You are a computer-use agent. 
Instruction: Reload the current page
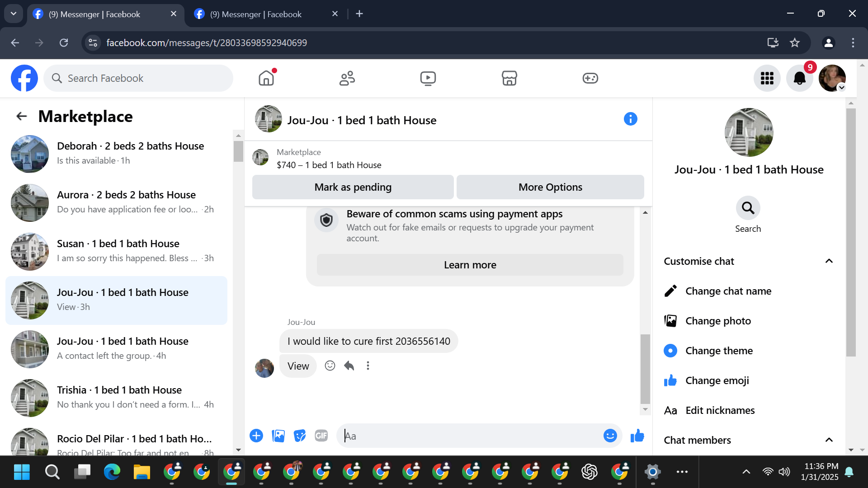point(64,42)
